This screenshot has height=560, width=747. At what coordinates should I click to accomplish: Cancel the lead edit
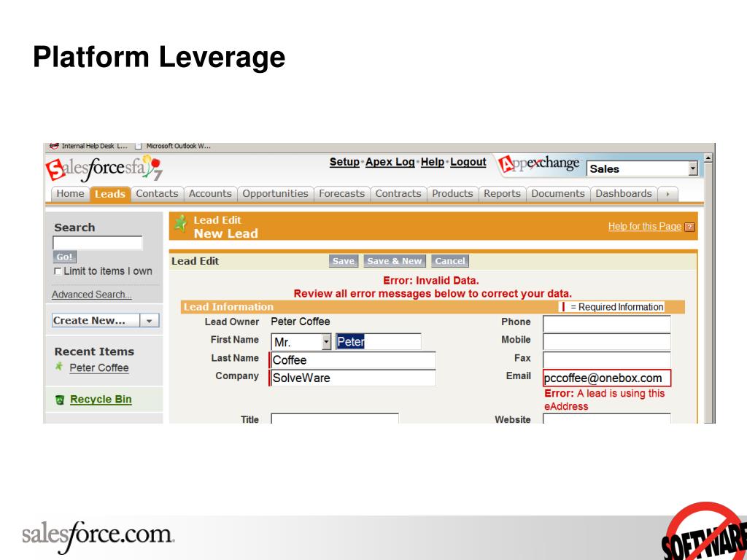click(x=449, y=261)
